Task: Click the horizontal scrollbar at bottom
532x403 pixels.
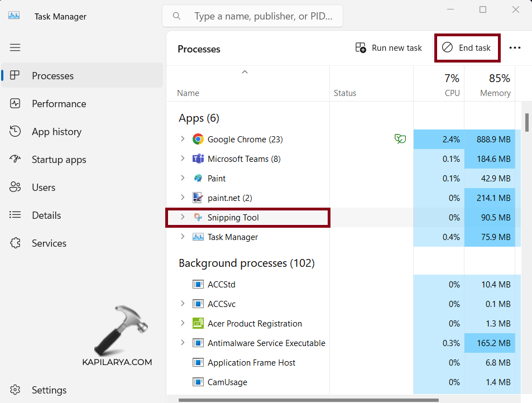Action: (308, 400)
